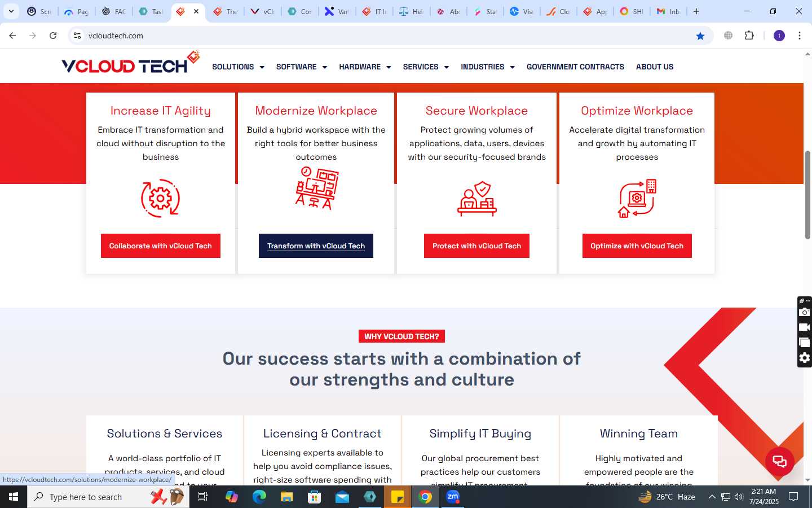Viewport: 812px width, 508px height.
Task: Click the Increase IT Agility heading
Action: coord(161,111)
